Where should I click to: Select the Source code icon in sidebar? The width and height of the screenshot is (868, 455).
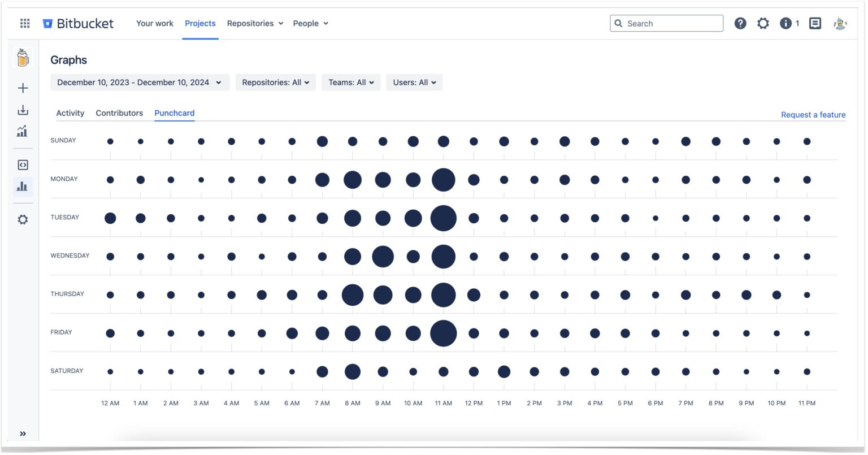[x=23, y=164]
